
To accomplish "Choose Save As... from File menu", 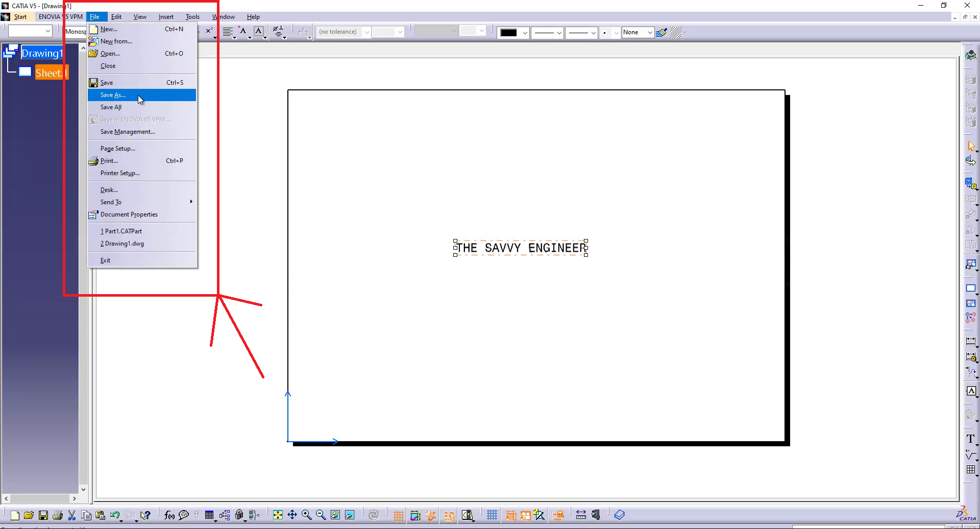I will tap(113, 95).
